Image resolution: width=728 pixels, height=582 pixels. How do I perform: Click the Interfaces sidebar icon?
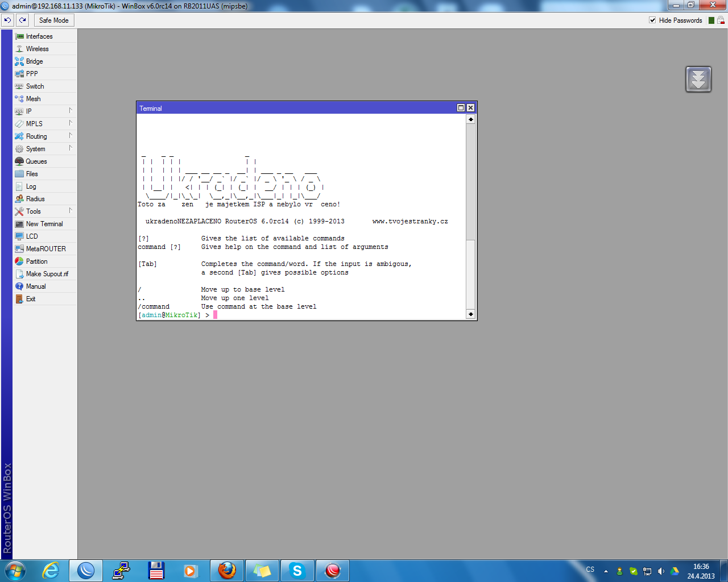click(x=19, y=36)
